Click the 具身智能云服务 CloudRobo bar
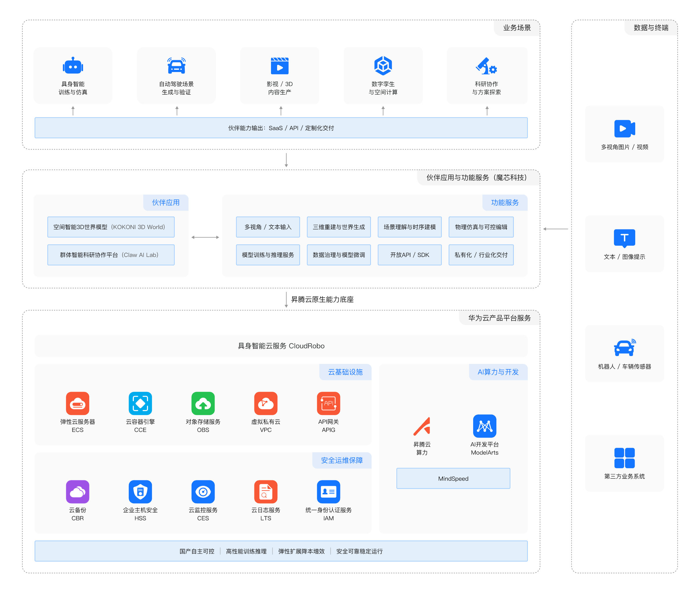Viewport: 700px width, 593px height. [281, 346]
